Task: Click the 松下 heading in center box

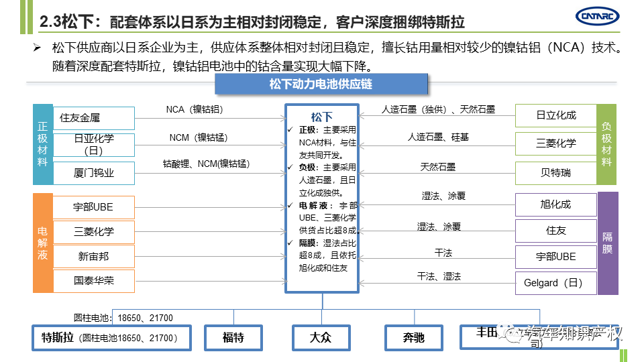Action: coord(321,117)
